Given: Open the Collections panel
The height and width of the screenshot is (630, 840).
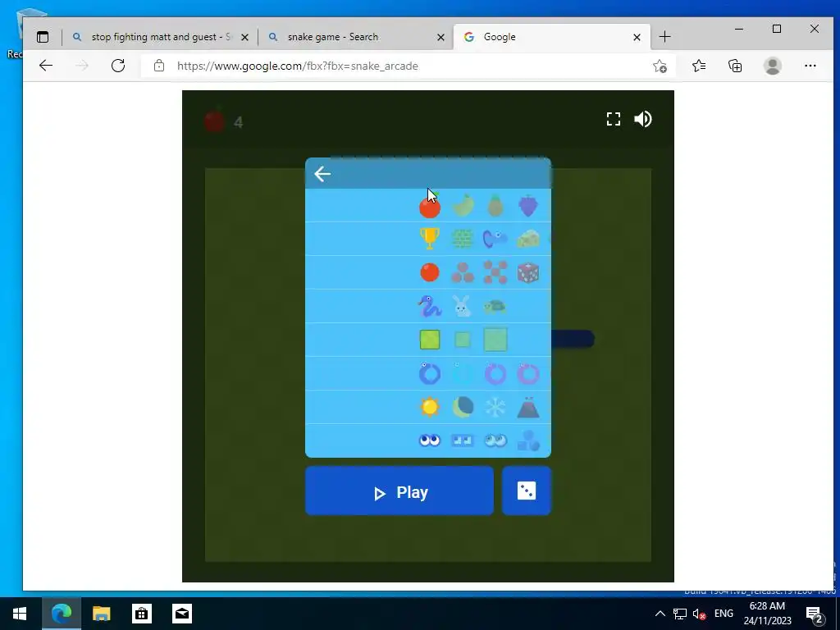Looking at the screenshot, I should click(735, 66).
